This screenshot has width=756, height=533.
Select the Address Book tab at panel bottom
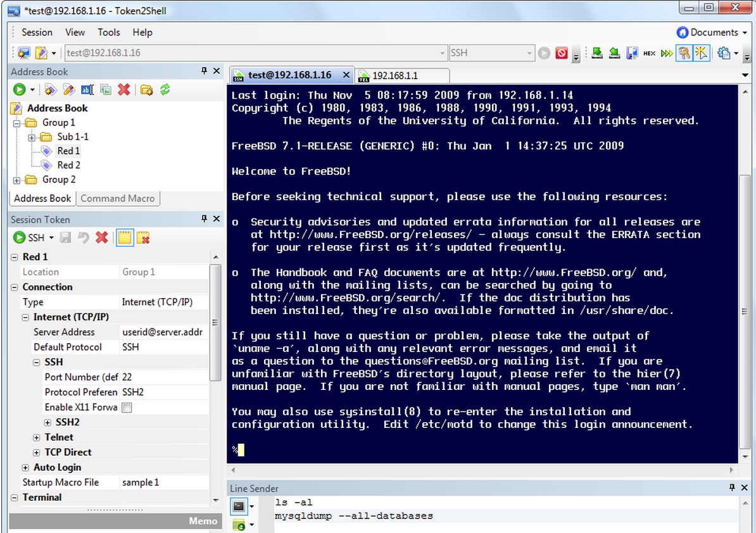42,198
